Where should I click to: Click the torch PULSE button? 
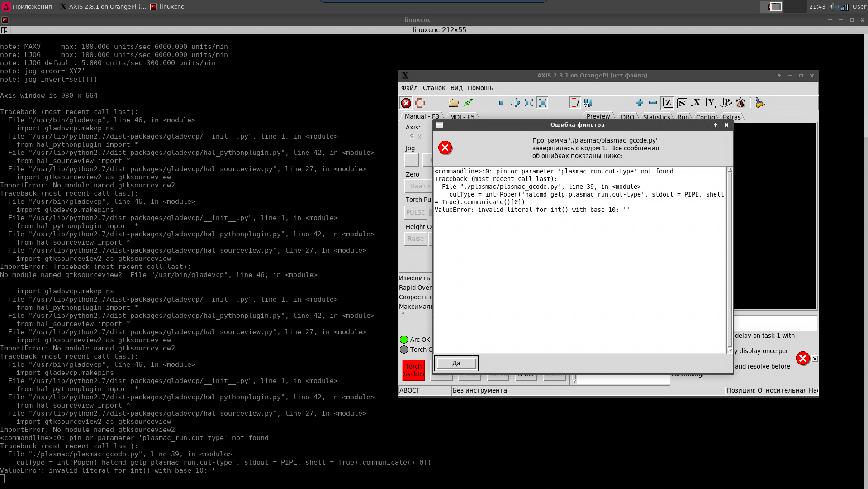tap(415, 212)
